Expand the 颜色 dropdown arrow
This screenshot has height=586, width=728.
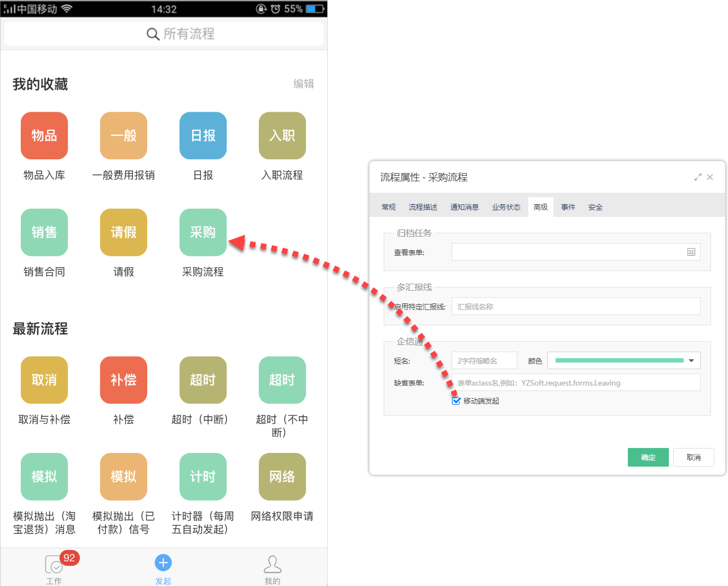[x=691, y=360]
